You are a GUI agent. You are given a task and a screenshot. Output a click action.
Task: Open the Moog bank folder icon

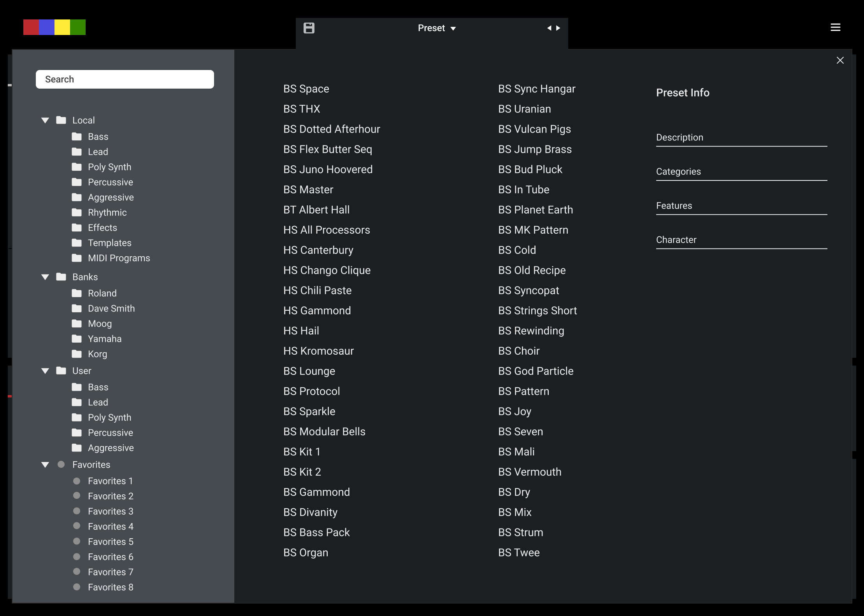point(77,324)
